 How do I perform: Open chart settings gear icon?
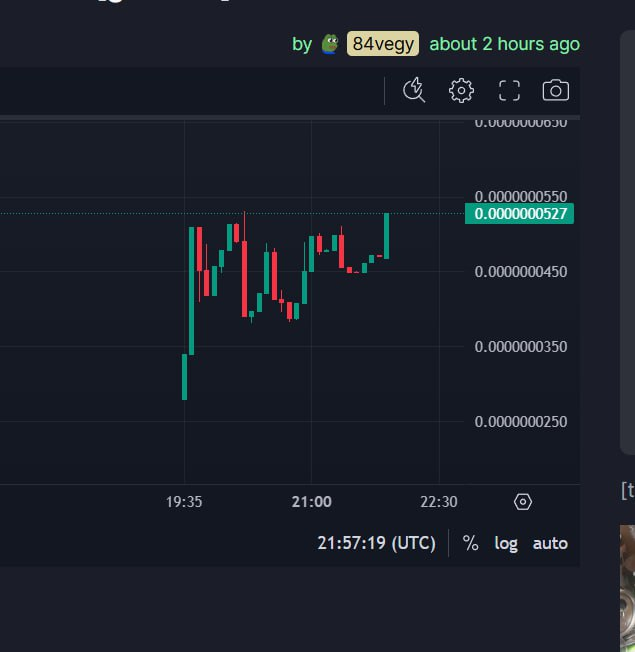(x=461, y=90)
